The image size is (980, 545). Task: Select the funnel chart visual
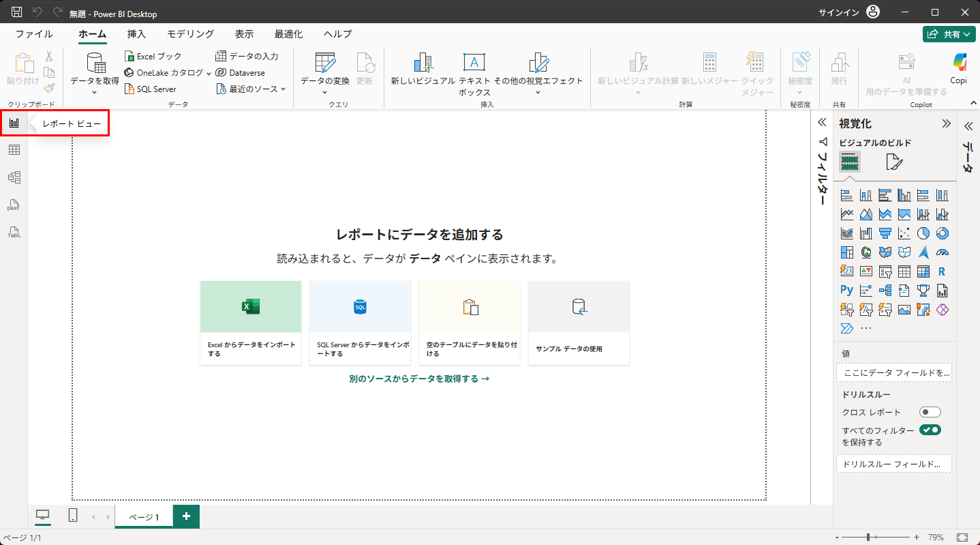pyautogui.click(x=885, y=233)
